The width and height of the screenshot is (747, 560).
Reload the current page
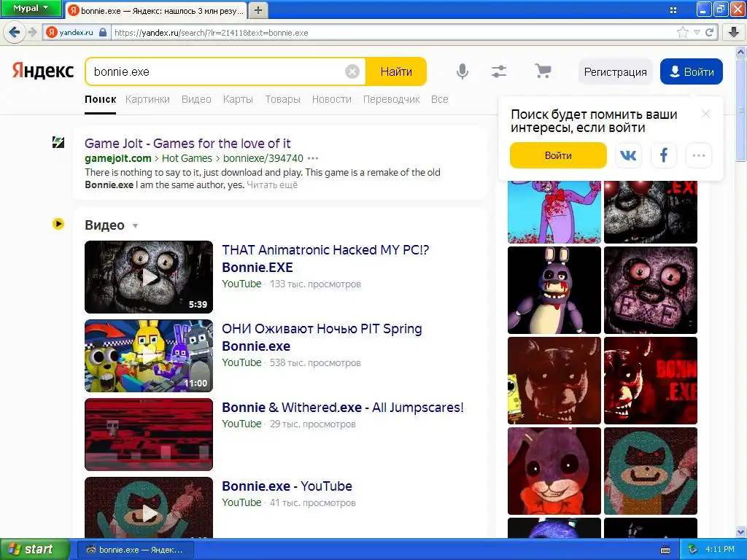[709, 32]
